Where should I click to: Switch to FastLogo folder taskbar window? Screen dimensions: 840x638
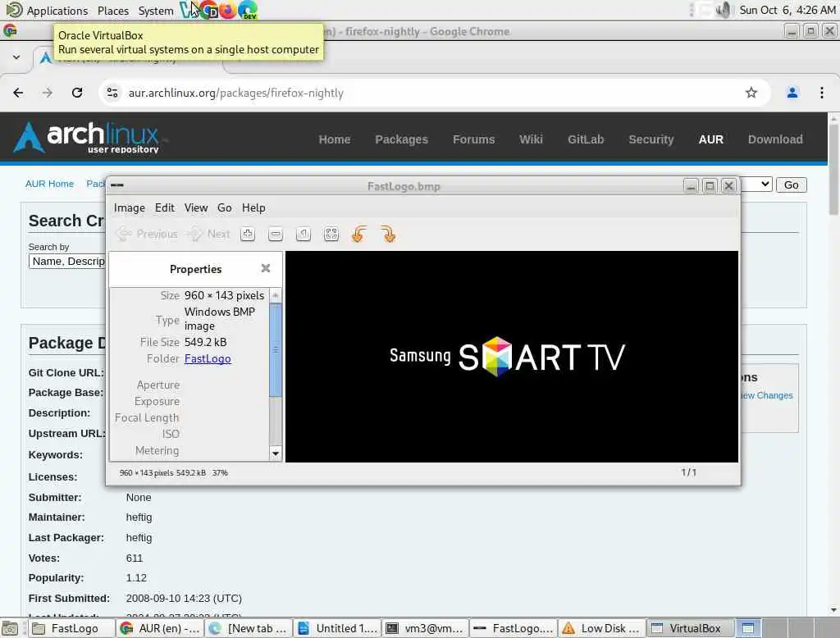tap(71, 628)
